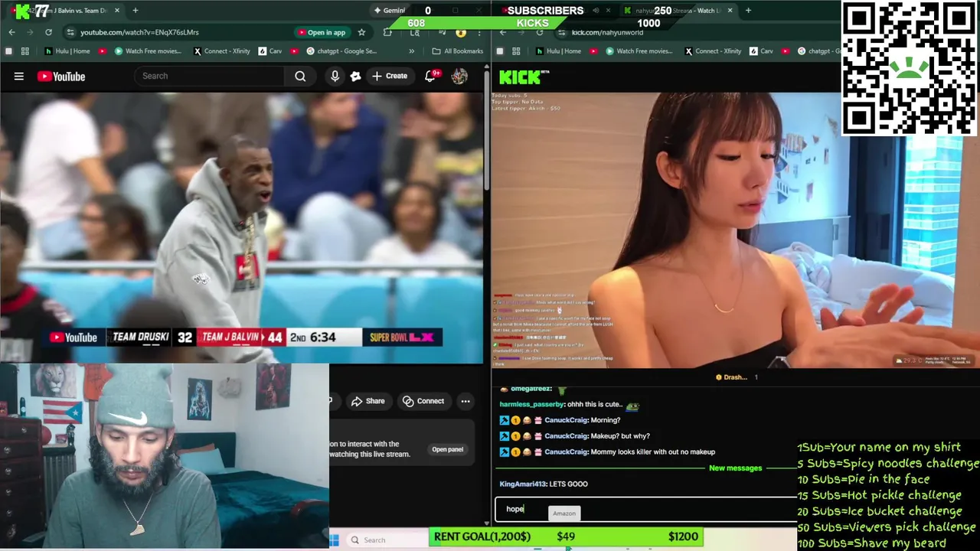Open apps grid icon in left bookmarks bar
The height and width of the screenshot is (551, 980).
(x=25, y=51)
